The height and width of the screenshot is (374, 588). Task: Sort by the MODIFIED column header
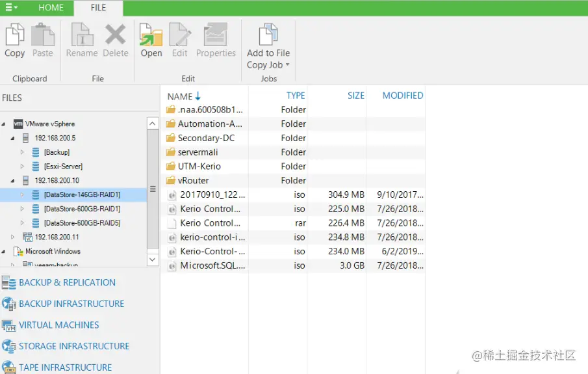tap(403, 96)
